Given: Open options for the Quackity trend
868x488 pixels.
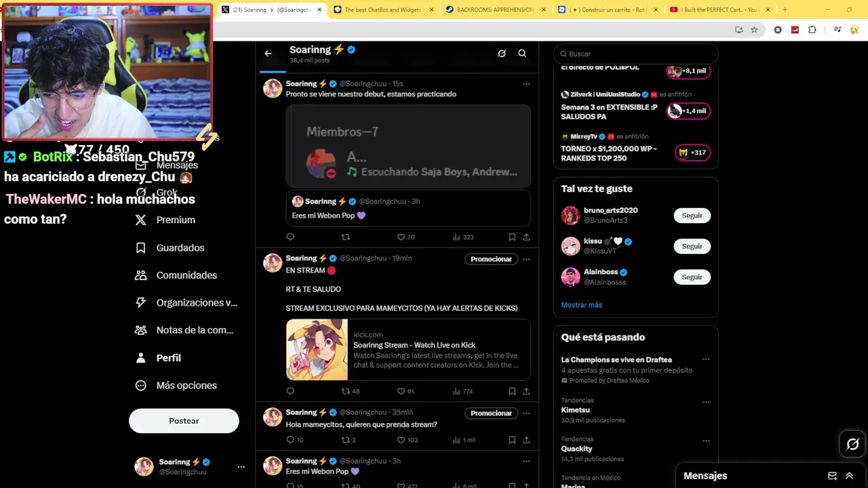Looking at the screenshot, I should point(706,441).
